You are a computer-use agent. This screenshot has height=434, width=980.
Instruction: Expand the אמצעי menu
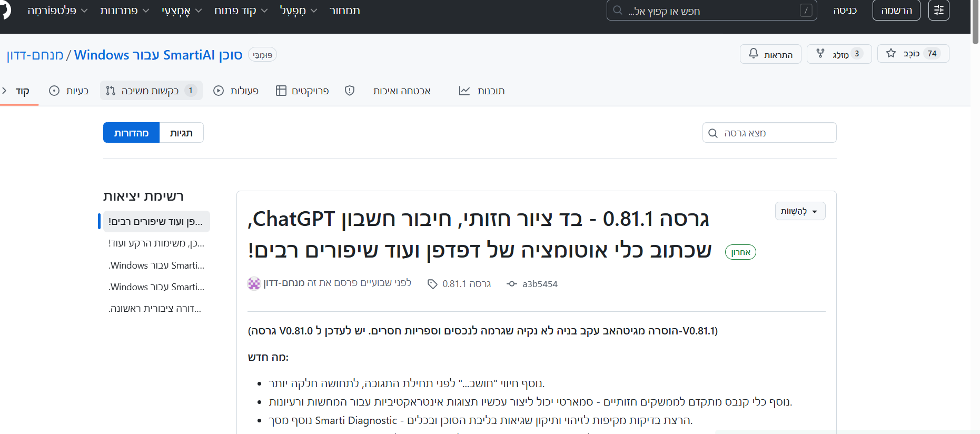pyautogui.click(x=182, y=11)
